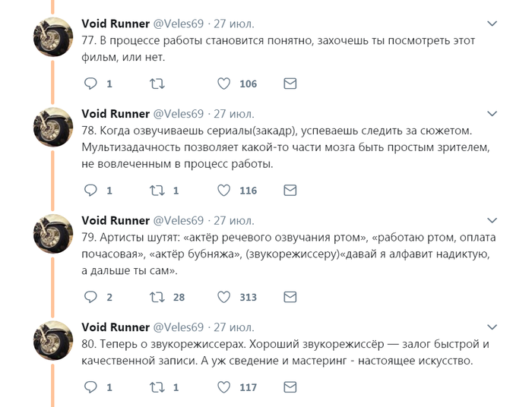532x407 pixels.
Task: Reply to tweet 77 about watching the film
Action: pyautogui.click(x=90, y=84)
